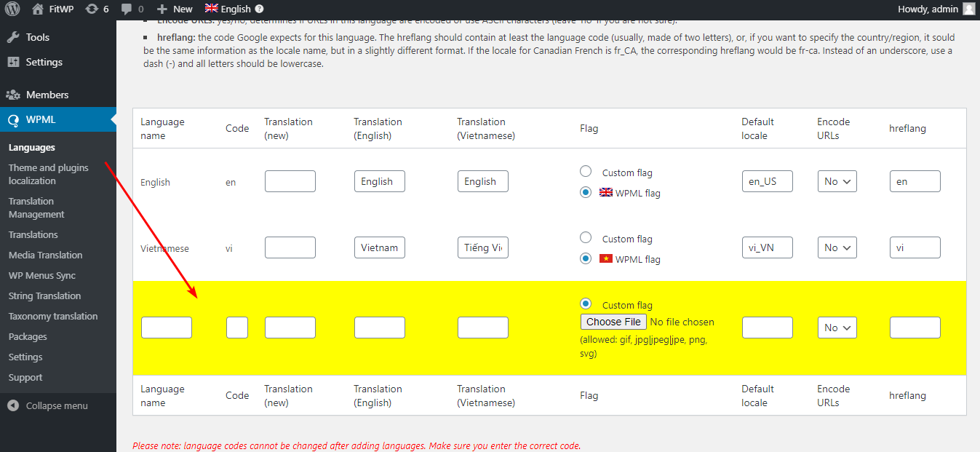Open Encode URLs dropdown in yellow row
Image resolution: width=980 pixels, height=452 pixels.
[x=837, y=328]
